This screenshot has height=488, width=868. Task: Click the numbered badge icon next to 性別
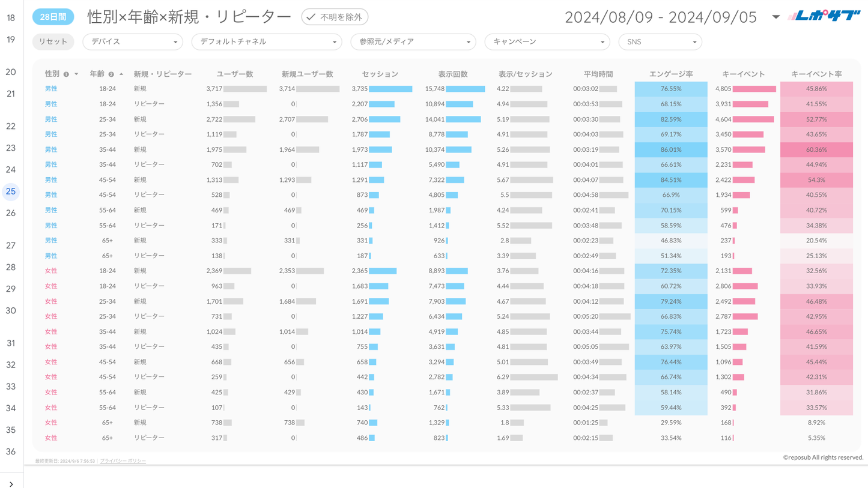point(66,74)
